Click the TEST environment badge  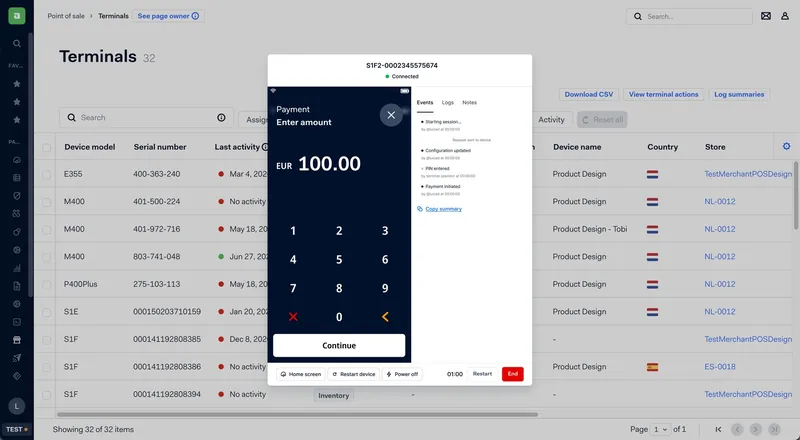(x=16, y=429)
